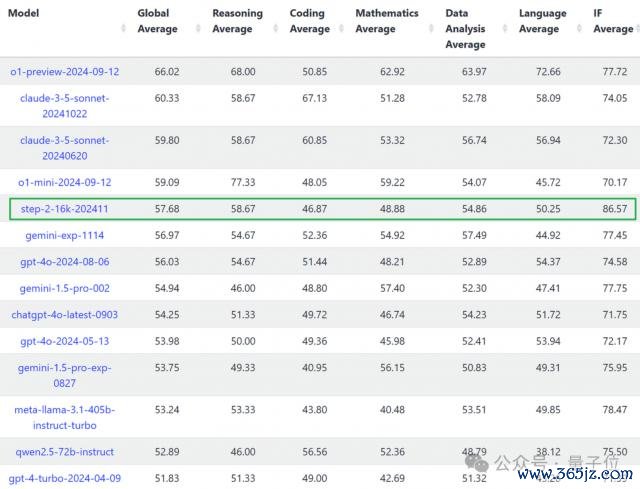Select o1-mini mathematics value 59.22
The image size is (640, 489).
pyautogui.click(x=392, y=182)
